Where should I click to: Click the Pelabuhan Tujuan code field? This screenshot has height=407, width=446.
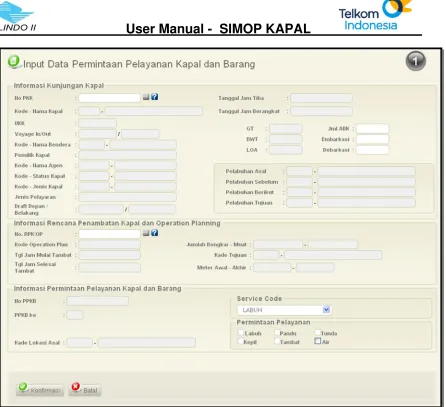[300, 203]
